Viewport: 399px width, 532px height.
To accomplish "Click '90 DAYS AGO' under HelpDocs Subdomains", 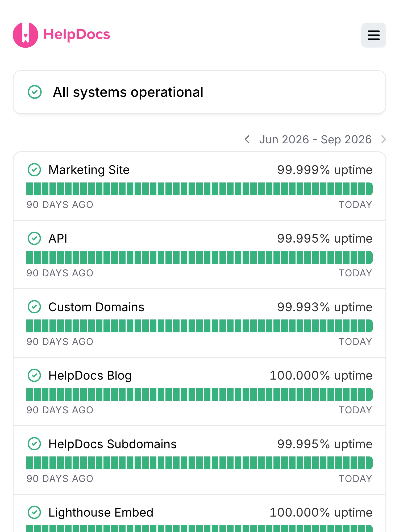I will pos(60,479).
